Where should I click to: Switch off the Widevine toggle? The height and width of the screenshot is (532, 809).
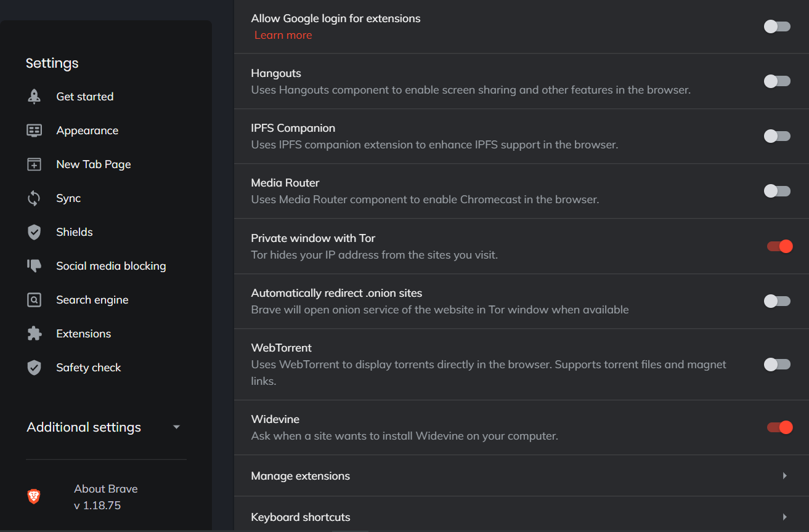[779, 427]
